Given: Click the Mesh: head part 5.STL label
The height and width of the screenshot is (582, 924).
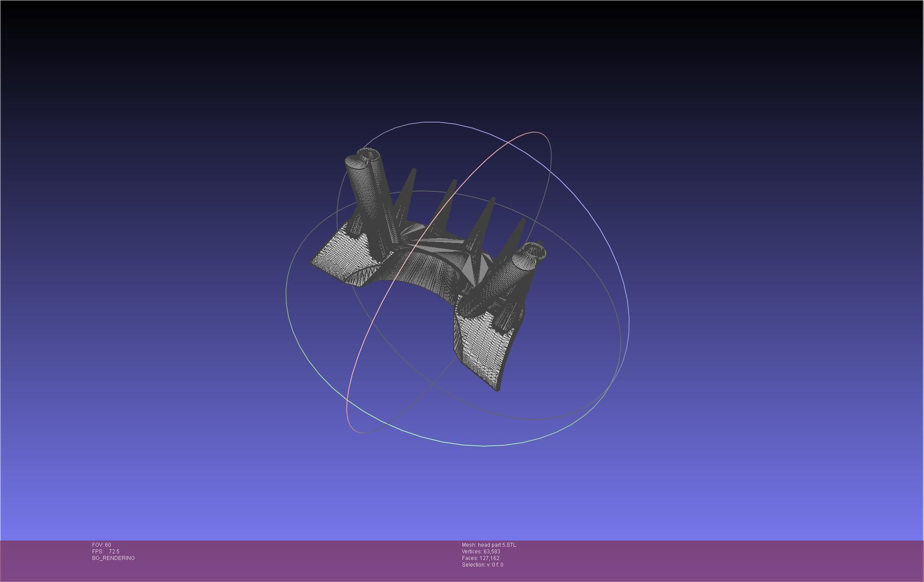Looking at the screenshot, I should pyautogui.click(x=489, y=545).
